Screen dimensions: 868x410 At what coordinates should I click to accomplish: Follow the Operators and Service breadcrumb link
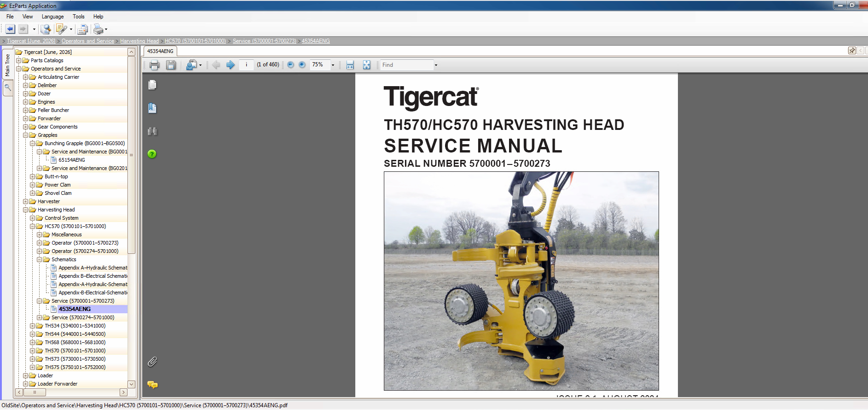[x=88, y=41]
